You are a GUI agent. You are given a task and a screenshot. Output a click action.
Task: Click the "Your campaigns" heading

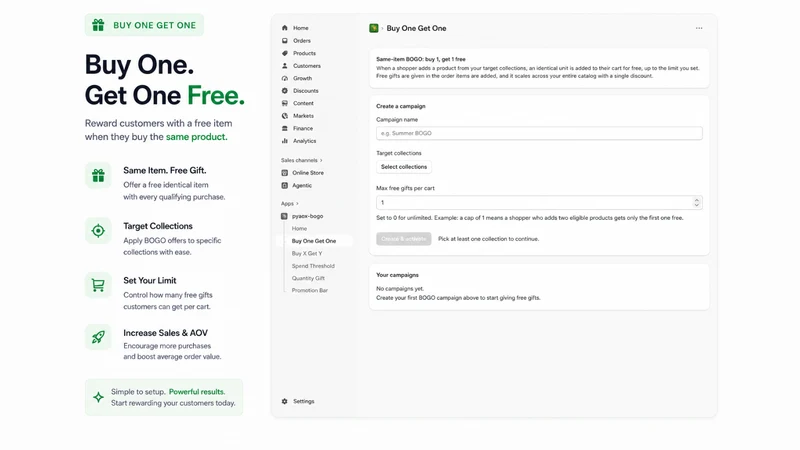397,275
